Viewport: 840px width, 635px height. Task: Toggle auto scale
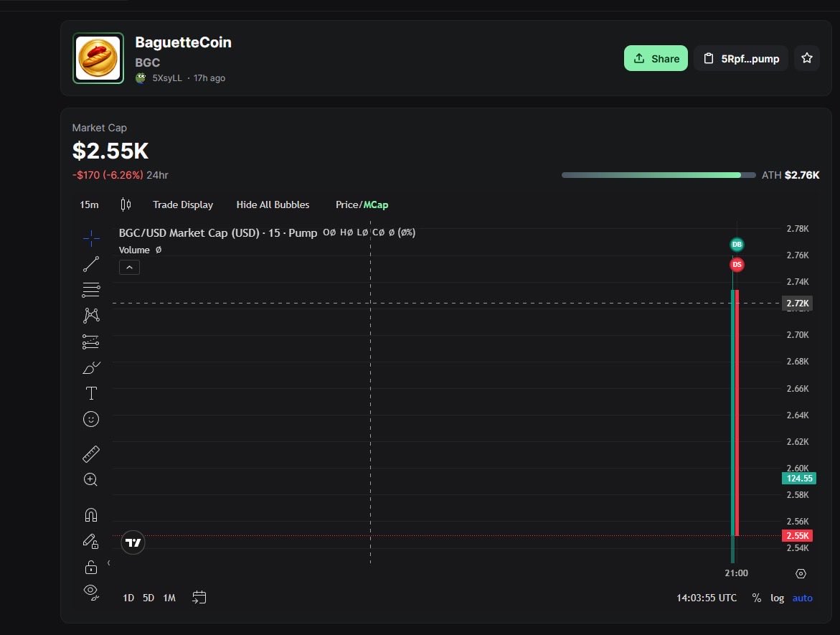803,598
